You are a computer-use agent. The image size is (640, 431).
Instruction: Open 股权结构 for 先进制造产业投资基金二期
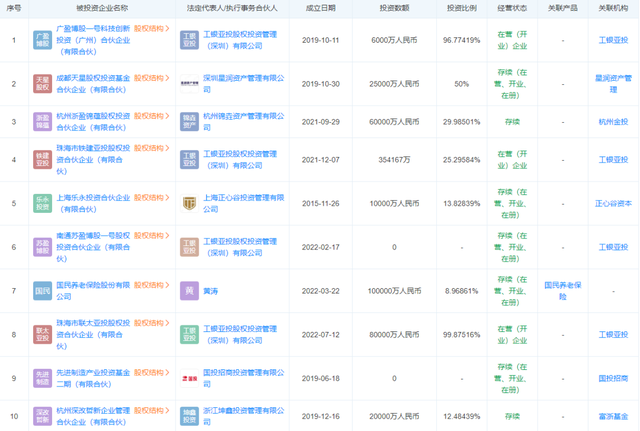[x=151, y=372]
